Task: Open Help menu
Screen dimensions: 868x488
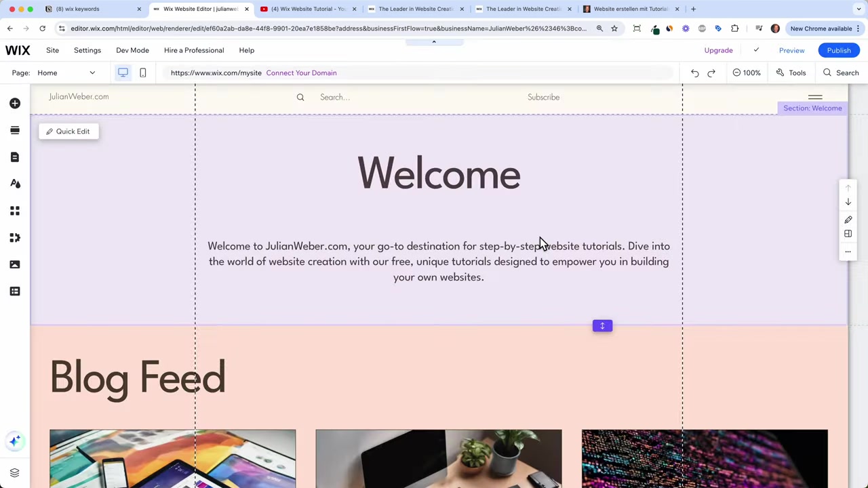Action: point(247,50)
